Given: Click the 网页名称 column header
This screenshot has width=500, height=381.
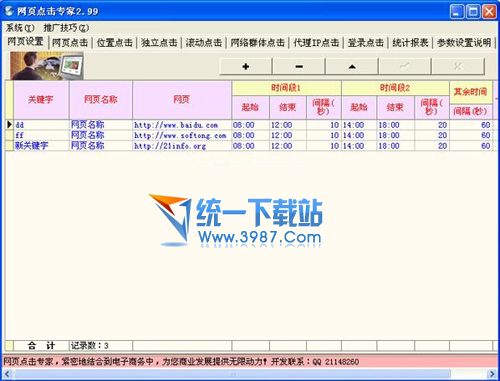Looking at the screenshot, I should [x=101, y=99].
